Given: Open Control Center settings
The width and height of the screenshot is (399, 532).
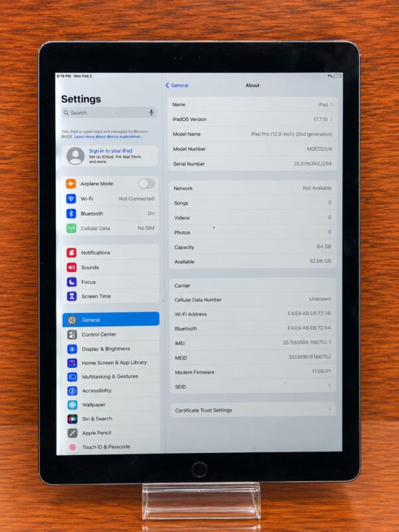Looking at the screenshot, I should tap(111, 334).
